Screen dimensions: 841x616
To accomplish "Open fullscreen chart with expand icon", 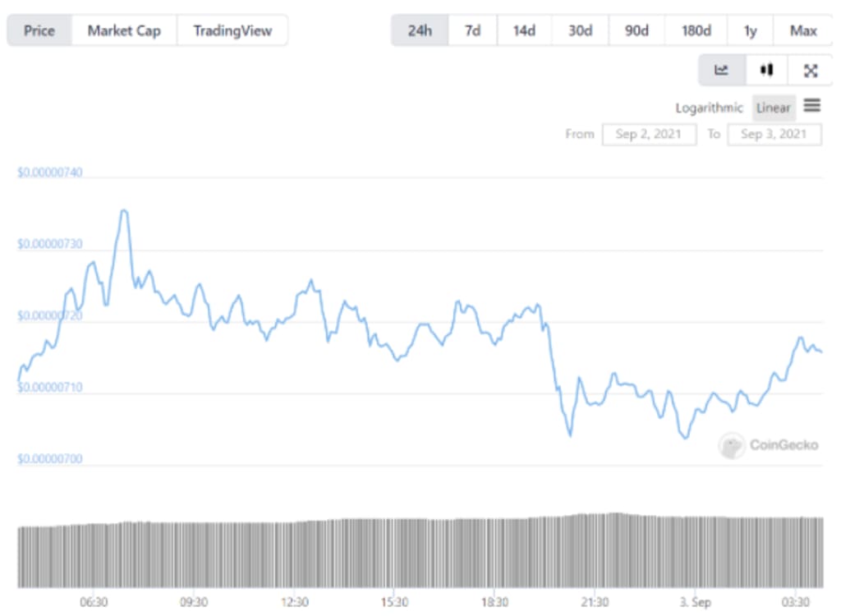I will pos(811,71).
